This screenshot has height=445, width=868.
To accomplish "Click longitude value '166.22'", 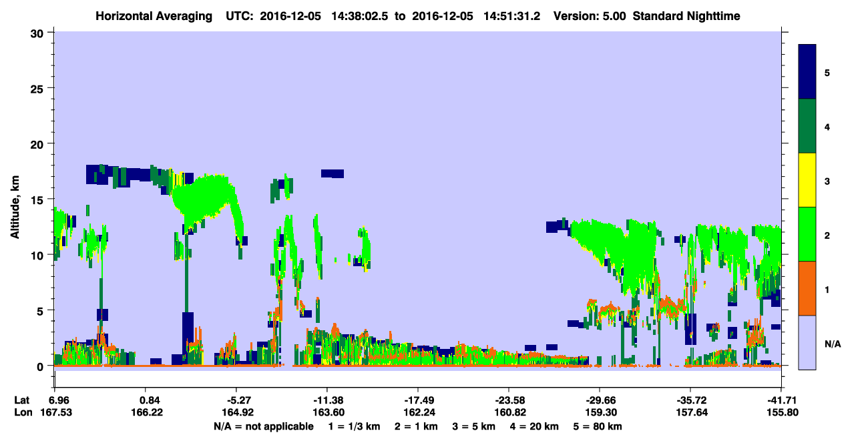I will (148, 412).
